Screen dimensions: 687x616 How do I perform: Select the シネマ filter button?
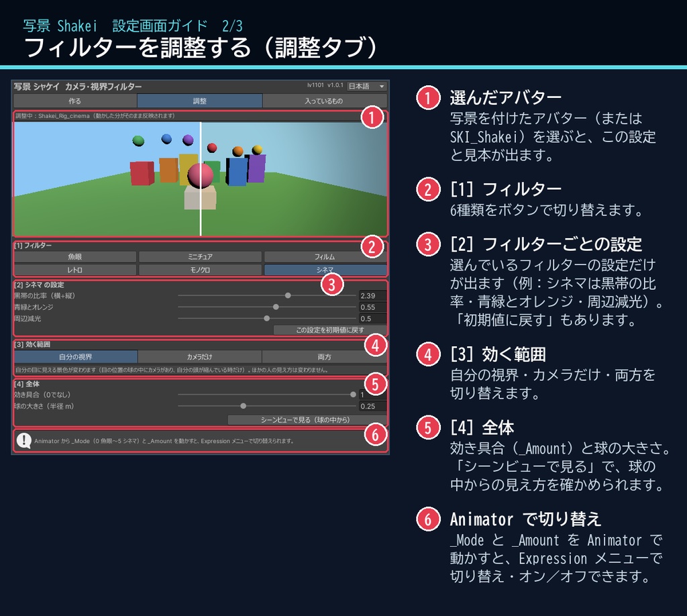click(x=325, y=270)
